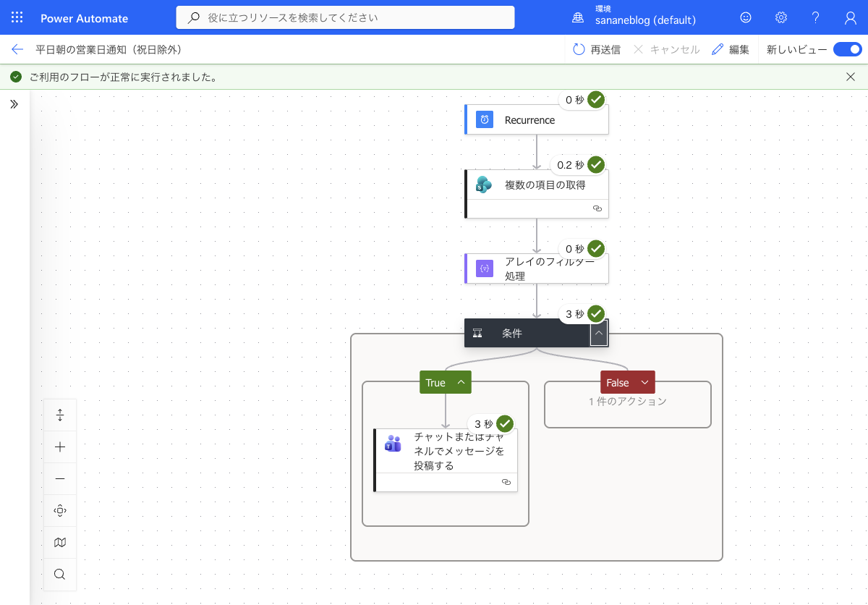Click the success checkmark on 複数の項目の取得
The image size is (868, 605).
click(x=596, y=165)
